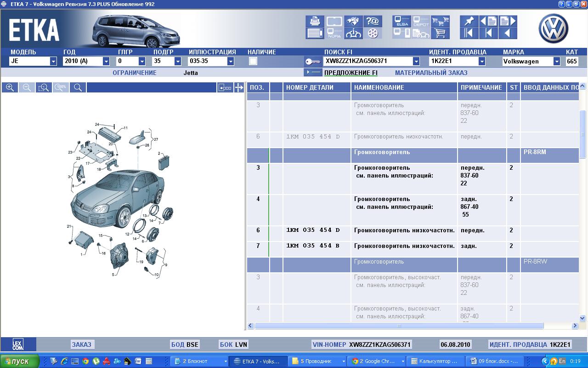Select part row 1KM 035 454 B

click(413, 249)
